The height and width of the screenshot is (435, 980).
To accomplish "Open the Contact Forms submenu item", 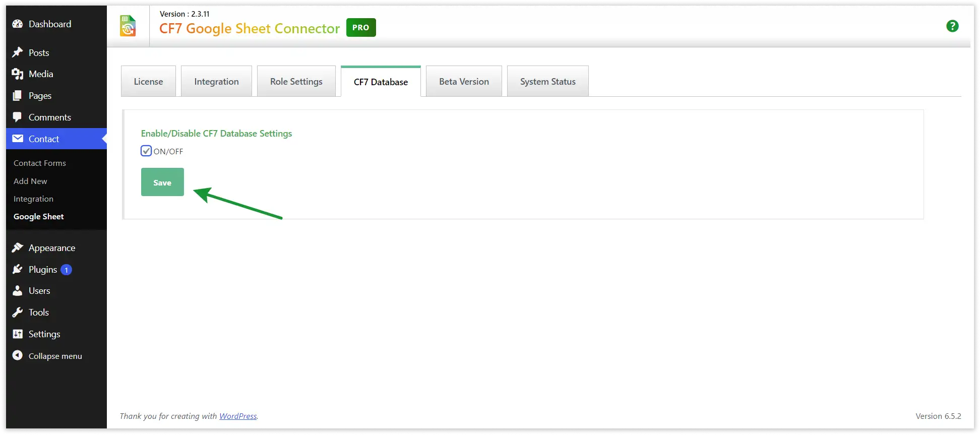I will pyautogui.click(x=40, y=163).
